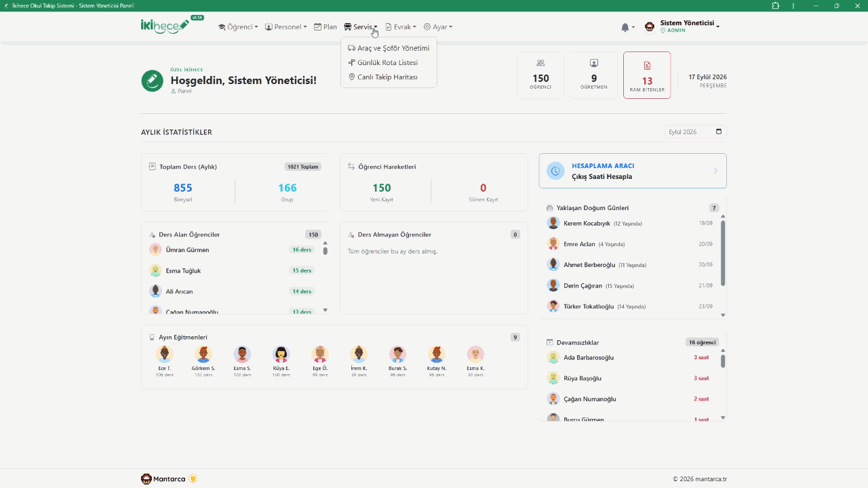868x488 pixels.
Task: Select Günlük Rota Listesi menu item
Action: tap(389, 62)
